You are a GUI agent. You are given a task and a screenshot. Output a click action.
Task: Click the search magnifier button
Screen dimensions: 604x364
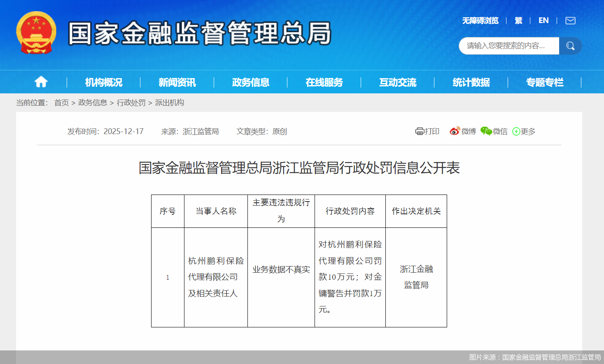pos(570,46)
